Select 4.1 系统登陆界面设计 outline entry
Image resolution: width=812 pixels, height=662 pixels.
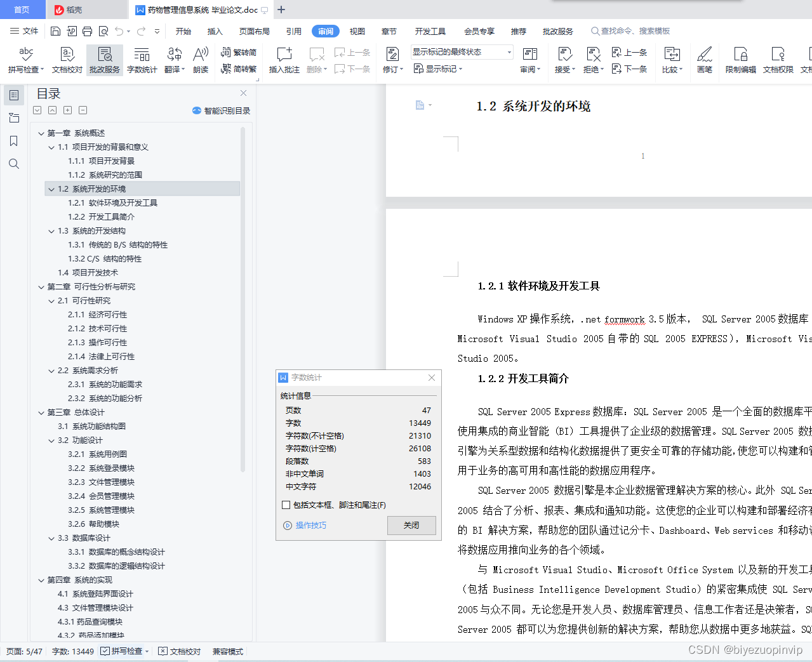[x=95, y=594]
